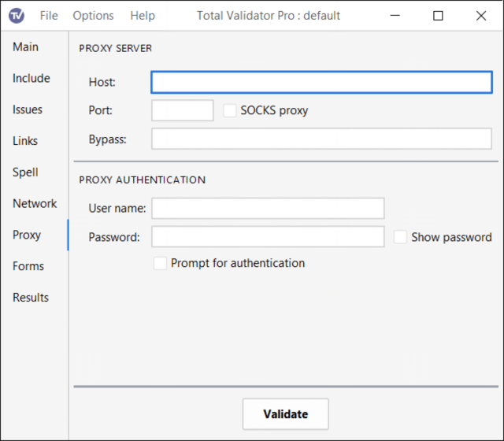Open the Links tab
This screenshot has width=504, height=441.
25,141
